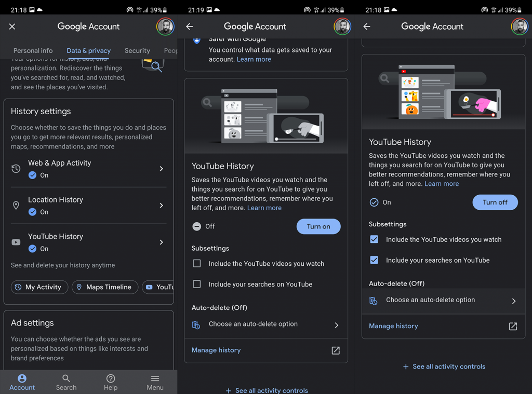Tap the Off status minus icon
The height and width of the screenshot is (394, 532).
click(x=197, y=226)
